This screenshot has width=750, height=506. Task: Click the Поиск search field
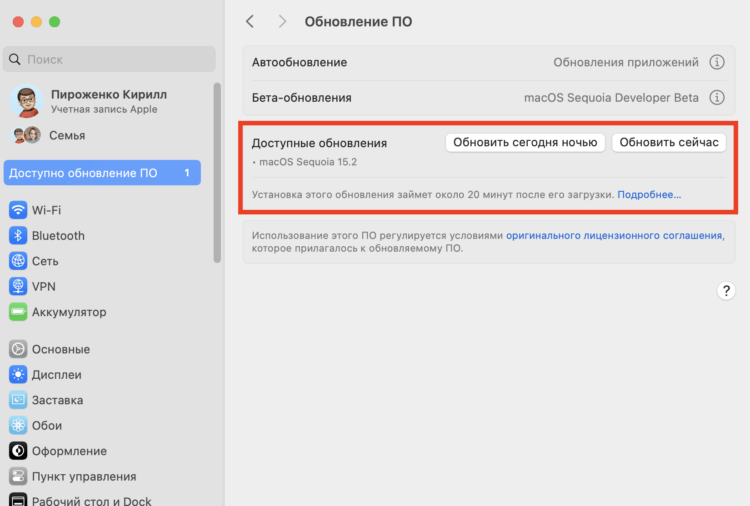coord(109,59)
